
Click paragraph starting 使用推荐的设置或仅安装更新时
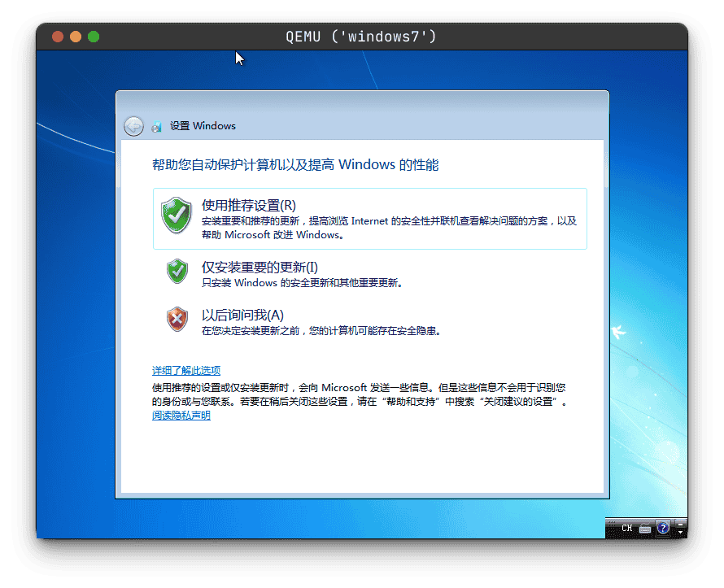(x=360, y=394)
